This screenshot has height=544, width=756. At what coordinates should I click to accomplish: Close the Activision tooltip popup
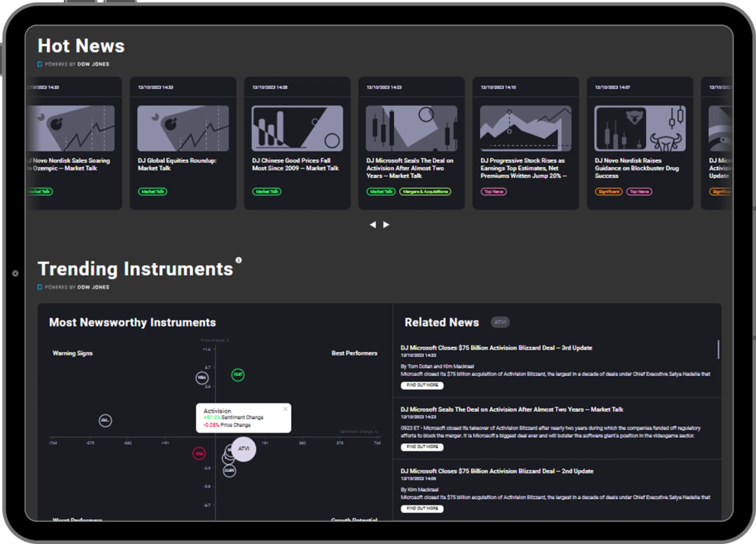coord(285,409)
